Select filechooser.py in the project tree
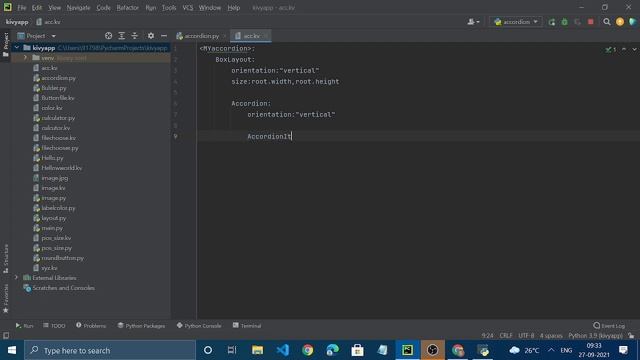 [x=60, y=148]
